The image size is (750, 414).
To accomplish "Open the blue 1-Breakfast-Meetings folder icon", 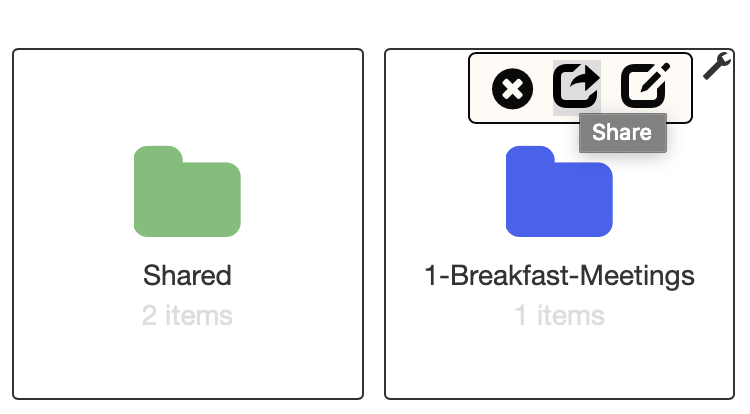I will coord(559,191).
